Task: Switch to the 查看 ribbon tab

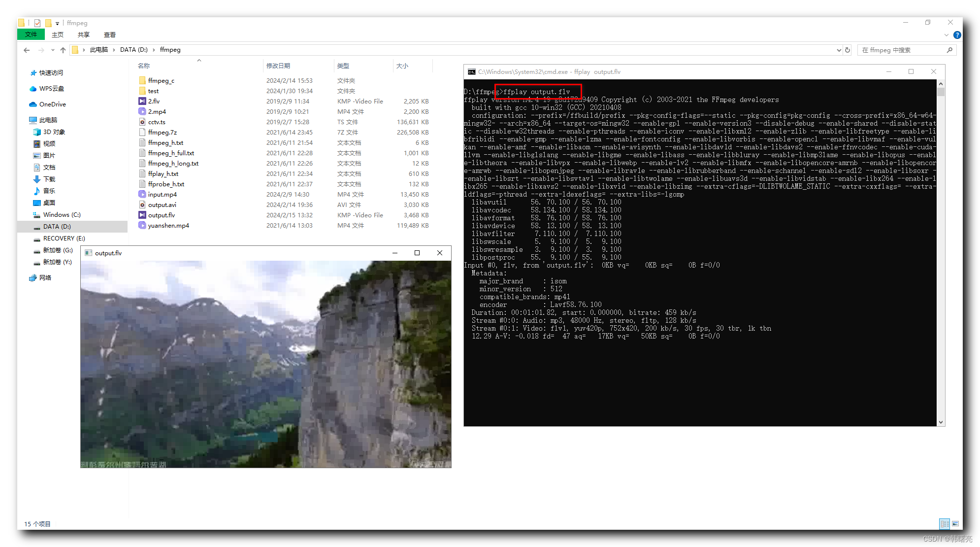Action: point(110,34)
